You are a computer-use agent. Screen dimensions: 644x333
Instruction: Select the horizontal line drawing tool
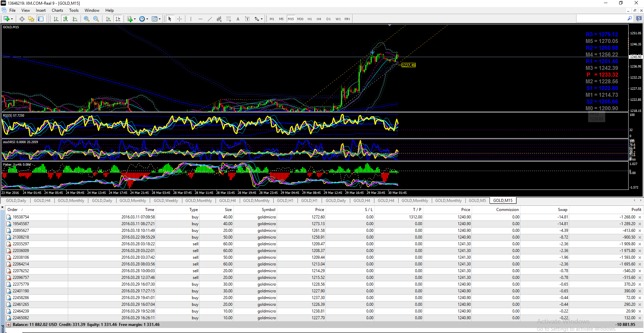[200, 19]
